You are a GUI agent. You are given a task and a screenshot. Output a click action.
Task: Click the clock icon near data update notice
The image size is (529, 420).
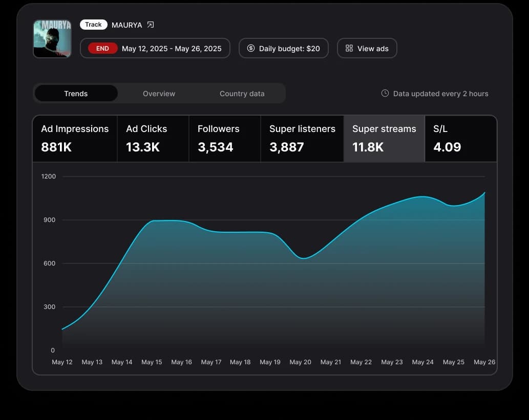(x=384, y=93)
